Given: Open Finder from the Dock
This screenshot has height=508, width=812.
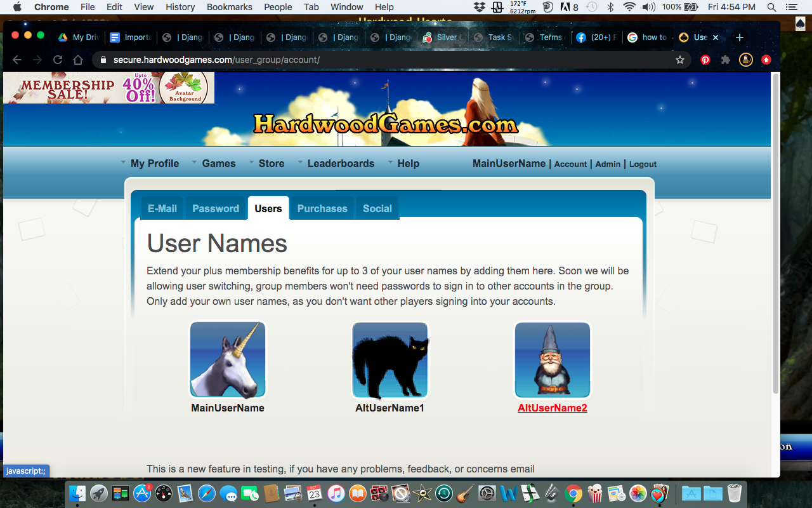Looking at the screenshot, I should tap(77, 493).
